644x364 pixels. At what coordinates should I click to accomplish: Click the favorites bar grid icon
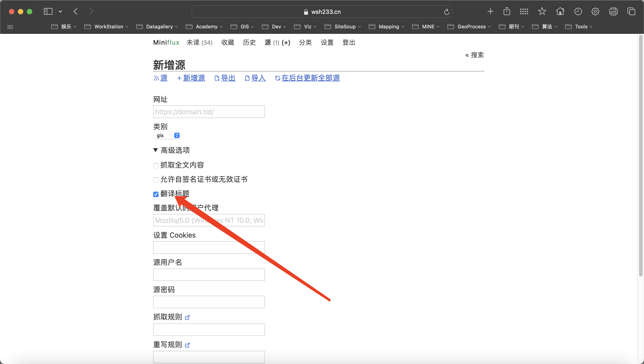10,27
